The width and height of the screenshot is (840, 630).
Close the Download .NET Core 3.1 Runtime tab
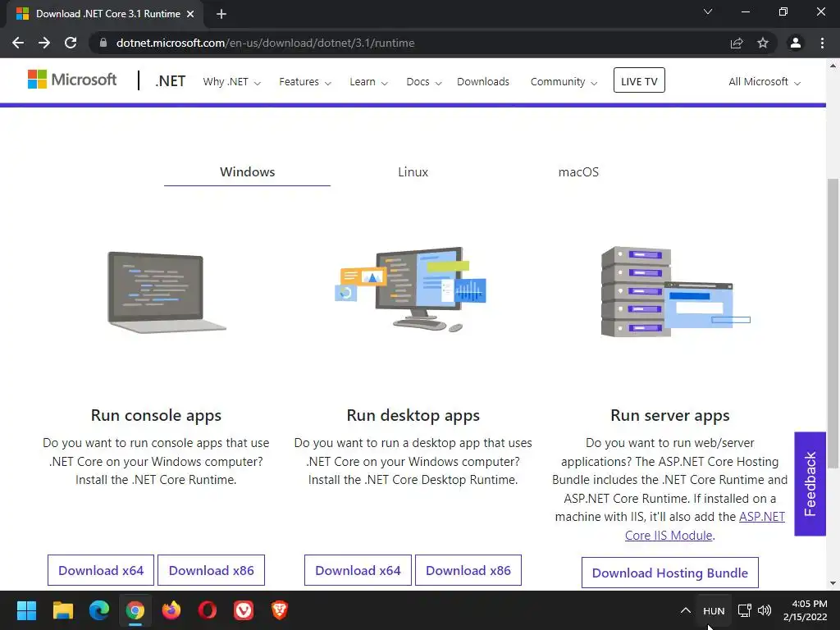click(x=190, y=14)
